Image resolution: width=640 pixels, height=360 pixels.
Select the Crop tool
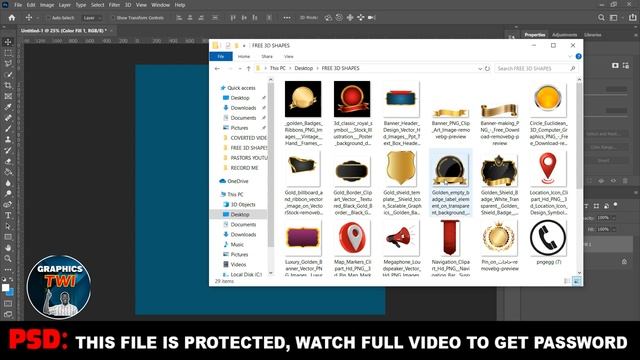[x=8, y=85]
